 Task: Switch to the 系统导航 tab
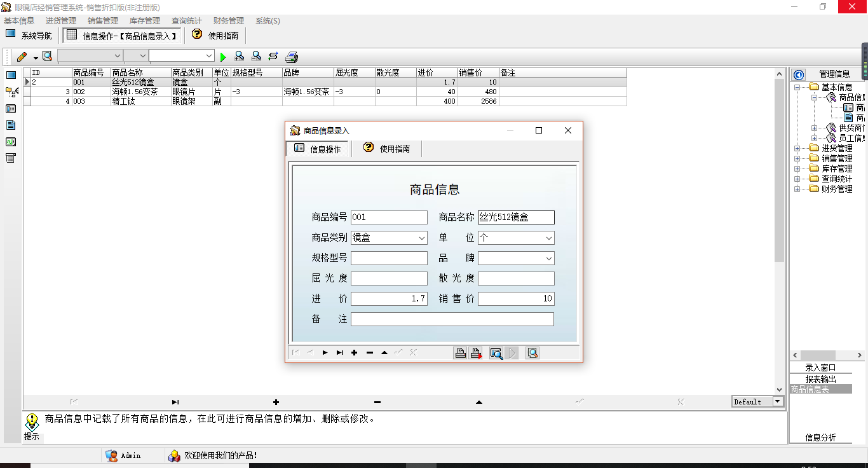(29, 36)
